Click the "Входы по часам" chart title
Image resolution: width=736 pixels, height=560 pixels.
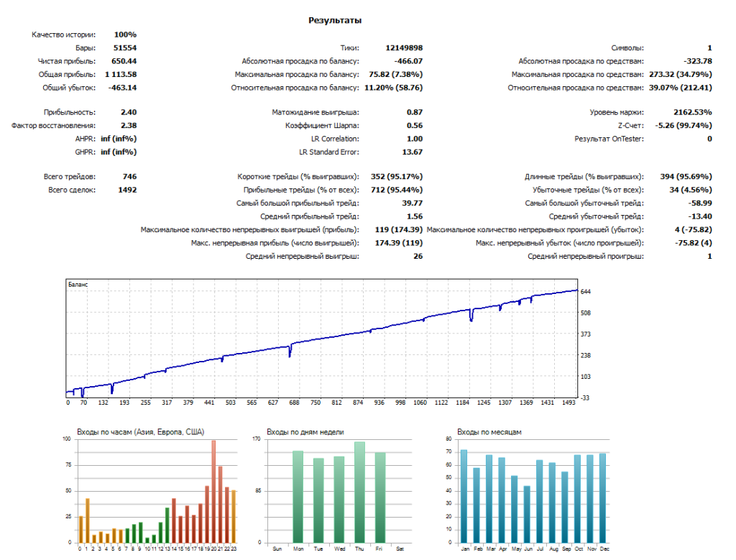(x=140, y=432)
